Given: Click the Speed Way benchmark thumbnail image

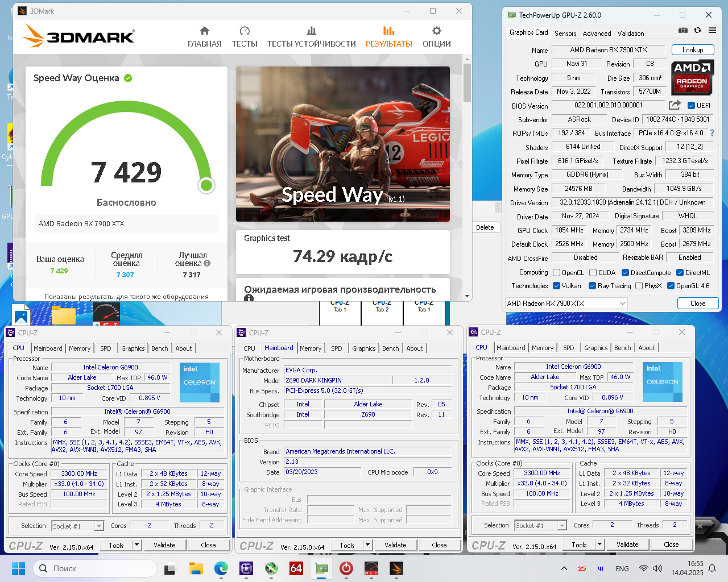Looking at the screenshot, I should click(343, 144).
